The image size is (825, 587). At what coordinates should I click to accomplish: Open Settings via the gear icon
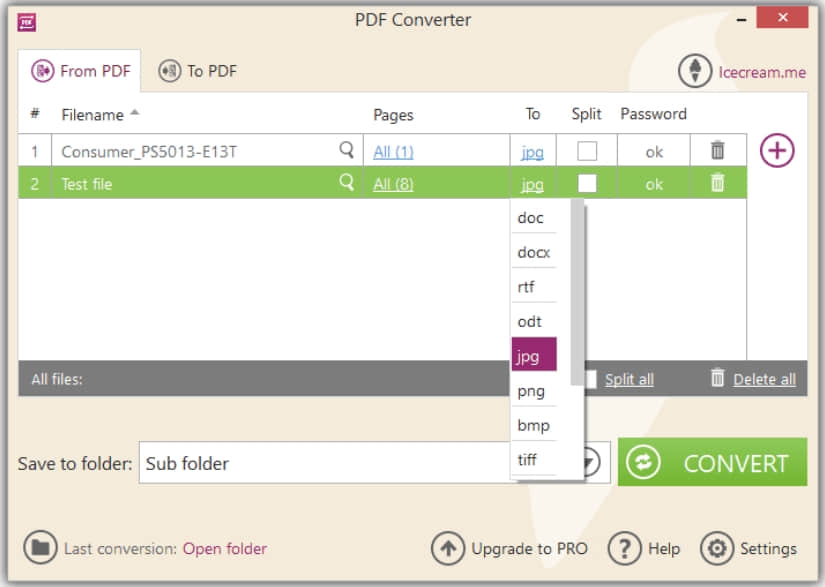tap(718, 548)
